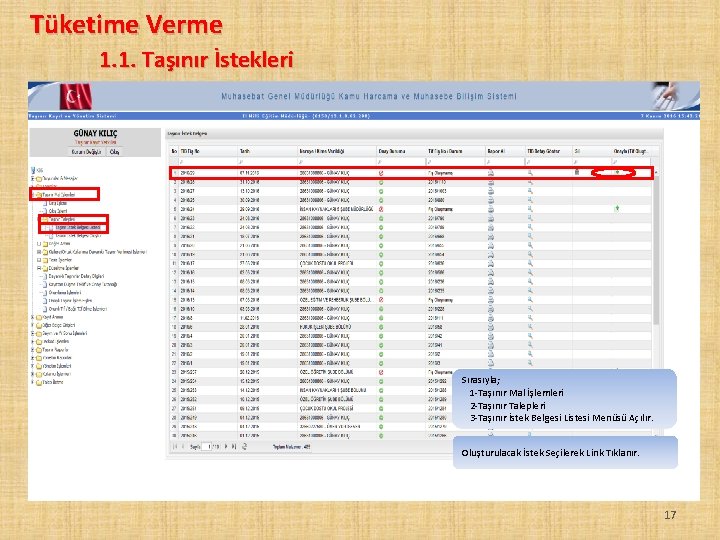Collapse the Düzeltme İşlemleri tree node
Screen dimensions: 720x540
click(39, 268)
